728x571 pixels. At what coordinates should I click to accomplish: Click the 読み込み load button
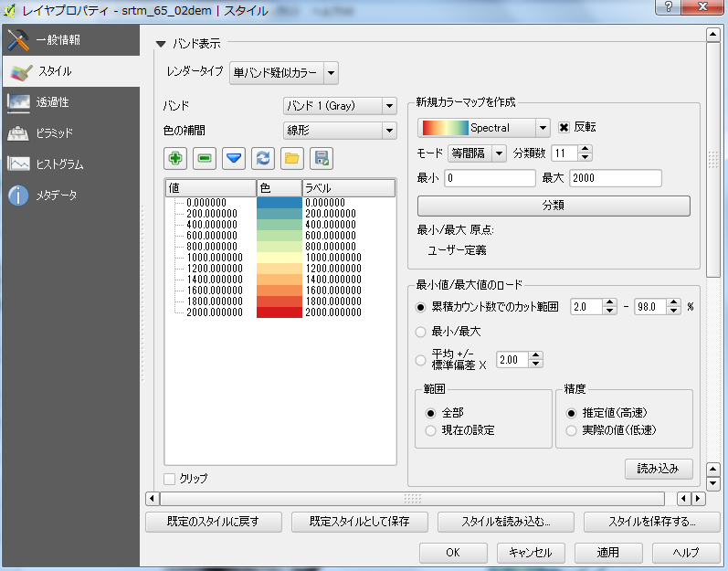click(x=659, y=469)
